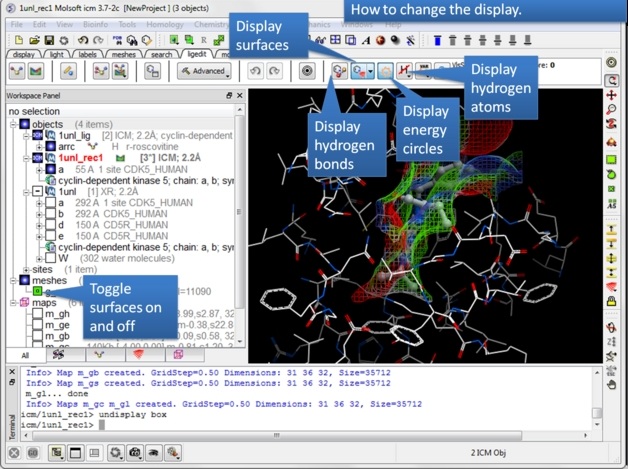
Task: Click the undo arrow in ligedit toolbar
Action: [256, 71]
